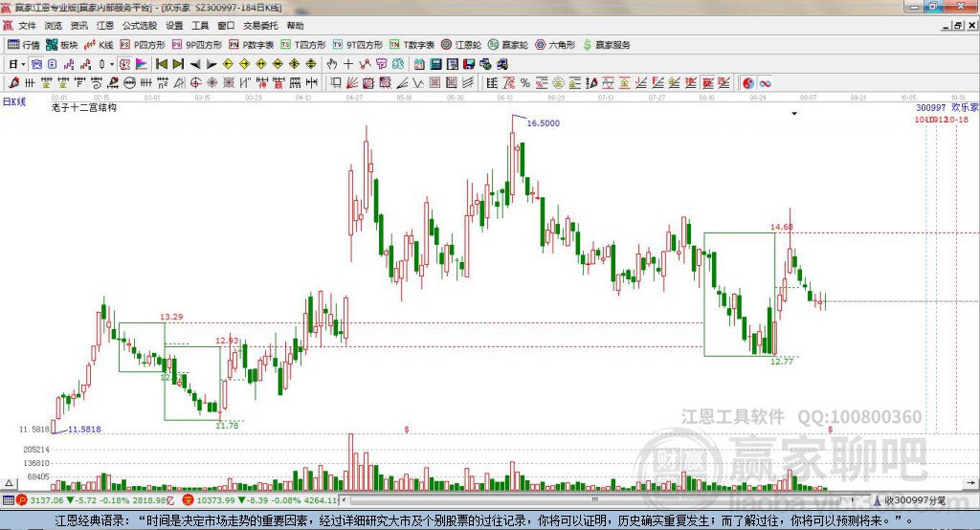The width and height of the screenshot is (980, 530).
Task: Click the 老子十二宫结构 chart title
Action: pos(84,107)
